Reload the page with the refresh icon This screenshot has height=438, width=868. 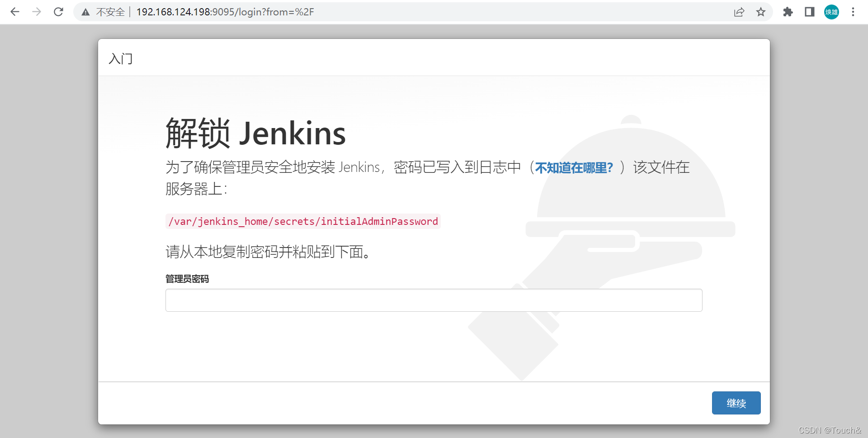click(x=58, y=12)
